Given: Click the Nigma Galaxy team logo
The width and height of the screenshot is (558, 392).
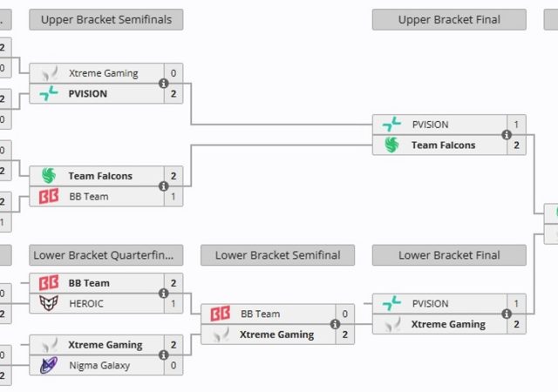Looking at the screenshot, I should click(x=49, y=366).
